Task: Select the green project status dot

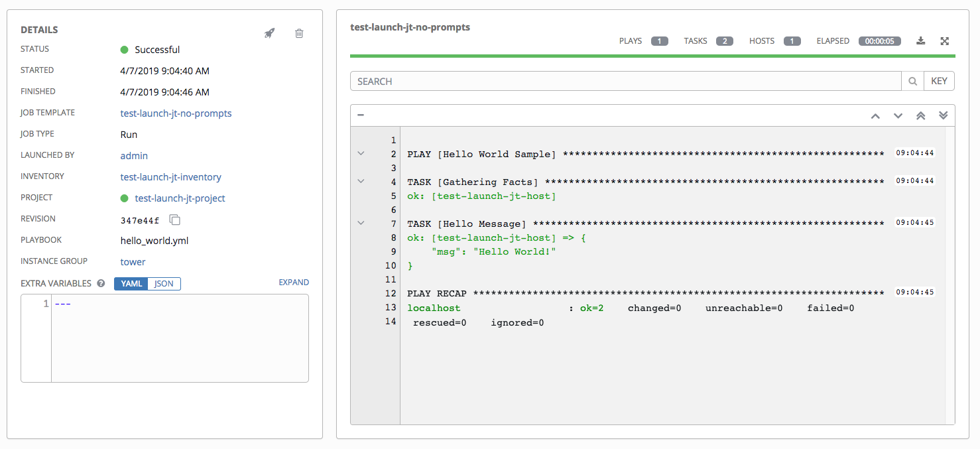Action: click(x=124, y=198)
